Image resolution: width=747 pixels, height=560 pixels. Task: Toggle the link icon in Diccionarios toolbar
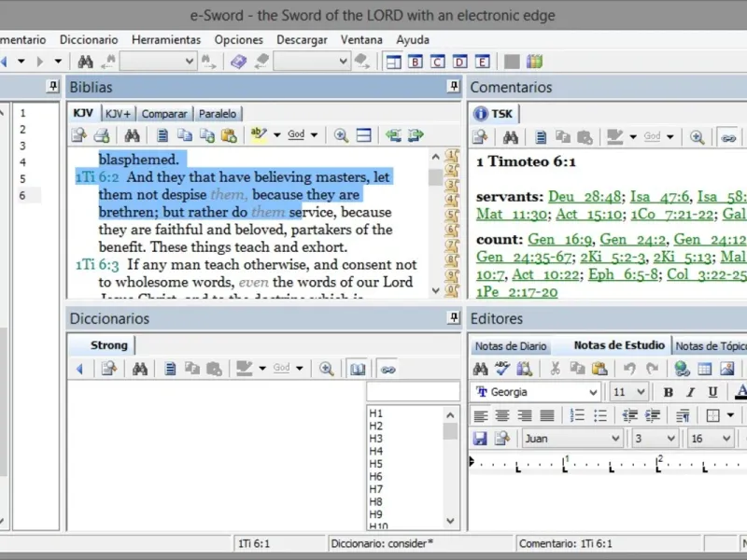tap(388, 369)
